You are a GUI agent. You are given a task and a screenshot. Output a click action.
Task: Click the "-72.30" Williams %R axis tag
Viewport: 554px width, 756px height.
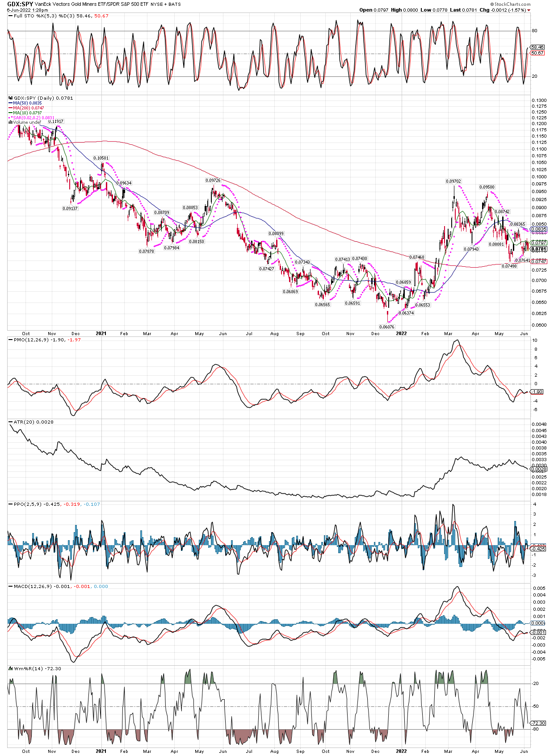click(x=538, y=723)
